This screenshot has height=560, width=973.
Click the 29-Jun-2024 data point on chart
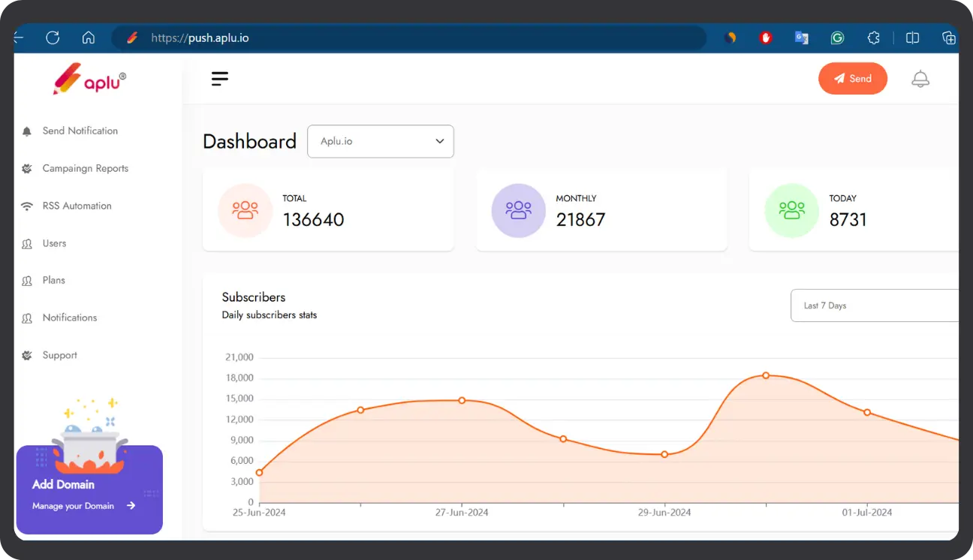click(x=664, y=454)
